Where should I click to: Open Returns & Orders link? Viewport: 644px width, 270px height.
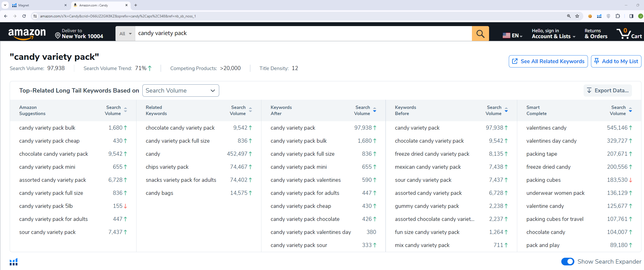pos(596,33)
